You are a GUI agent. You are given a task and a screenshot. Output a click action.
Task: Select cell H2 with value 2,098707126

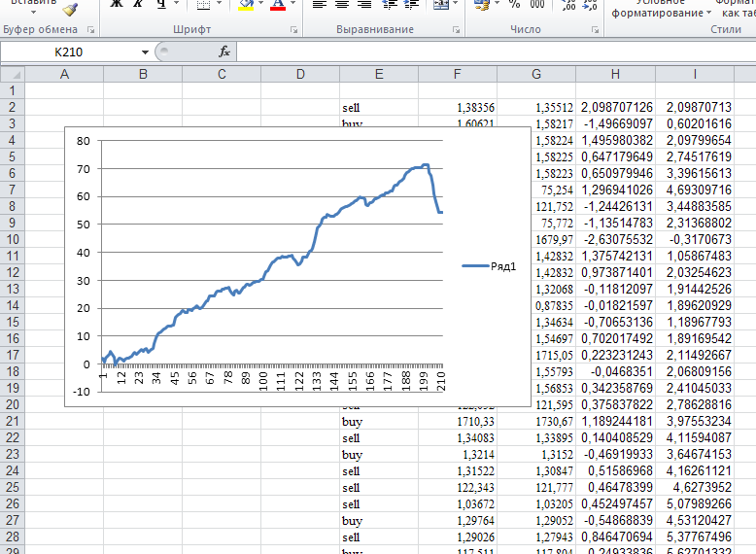615,107
